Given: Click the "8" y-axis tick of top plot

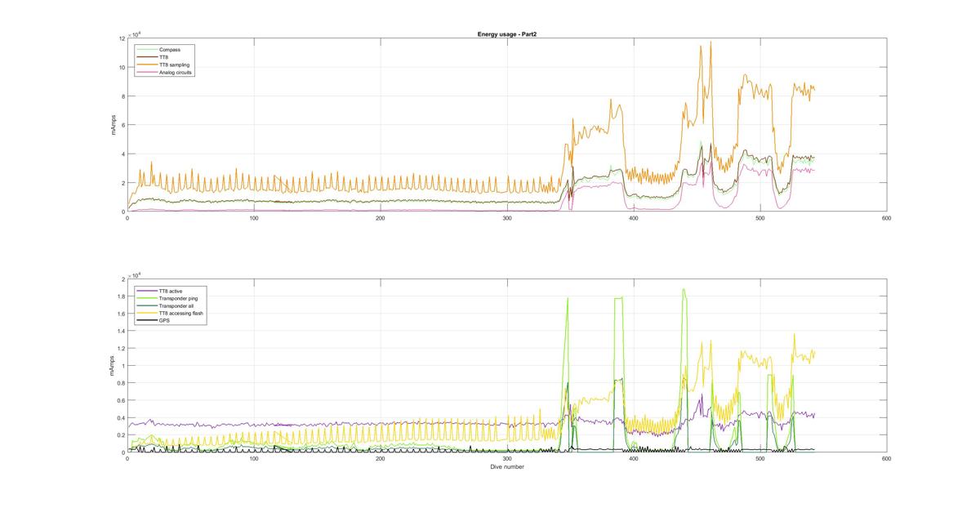Looking at the screenshot, I should 122,96.
